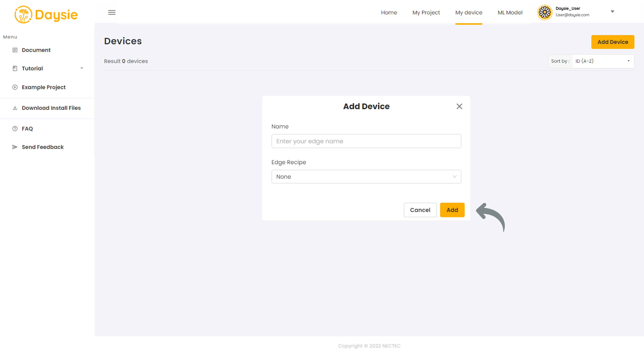This screenshot has width=644, height=354.
Task: Close the Add Device dialog
Action: click(x=459, y=106)
